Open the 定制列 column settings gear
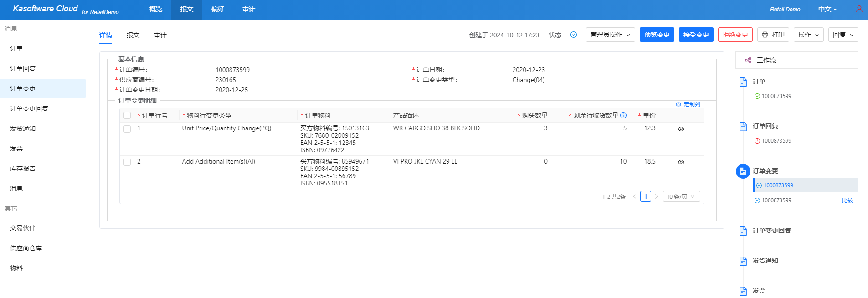This screenshot has height=298, width=868. click(678, 104)
